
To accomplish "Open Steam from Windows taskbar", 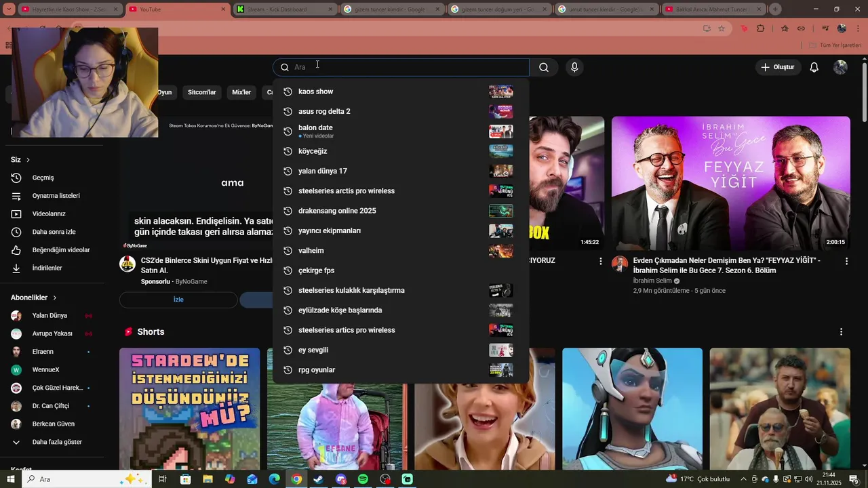I will pos(318,479).
